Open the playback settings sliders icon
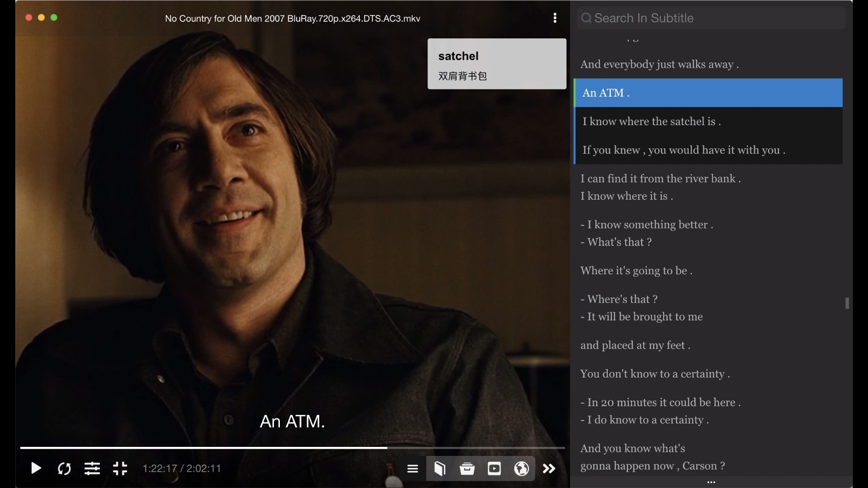This screenshot has height=488, width=868. [x=92, y=469]
